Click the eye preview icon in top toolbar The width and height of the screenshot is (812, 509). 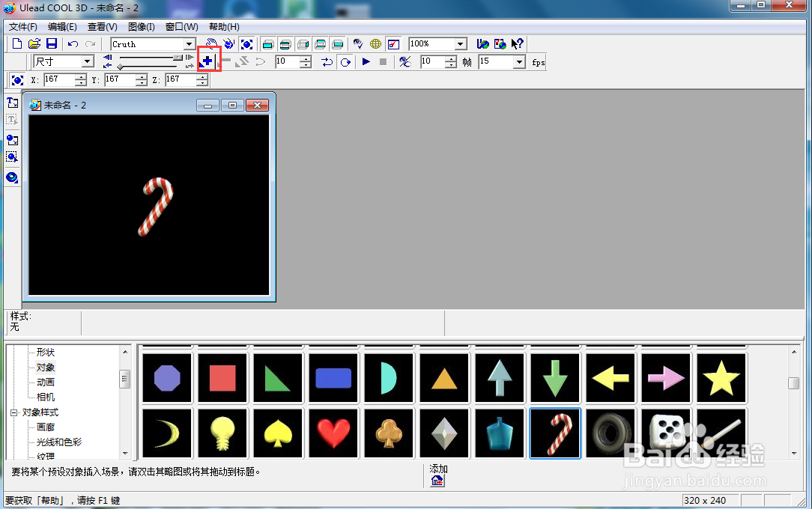(x=358, y=44)
